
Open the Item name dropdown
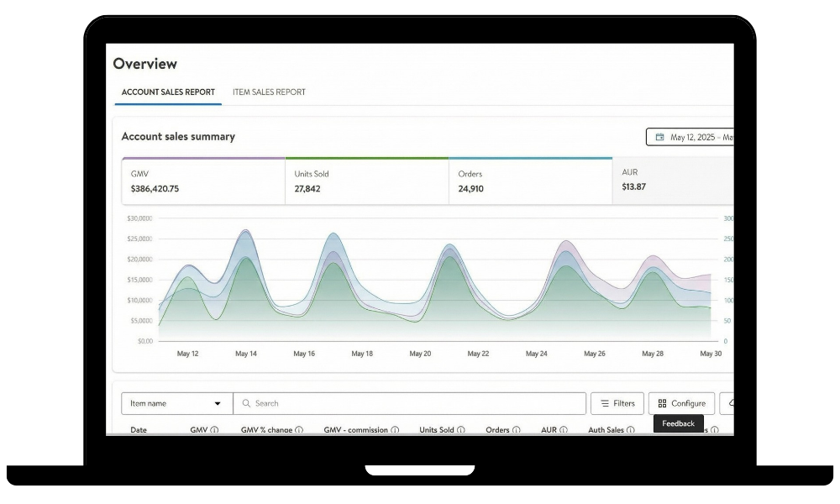[x=176, y=403]
